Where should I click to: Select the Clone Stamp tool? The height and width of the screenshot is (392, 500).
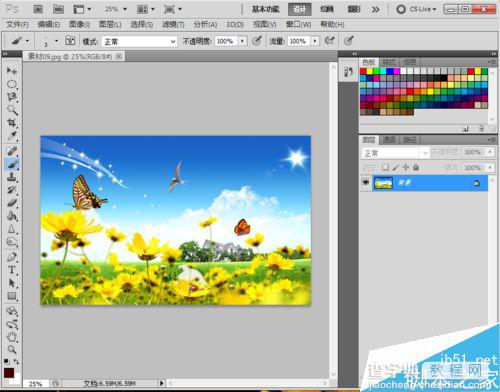pos(12,177)
